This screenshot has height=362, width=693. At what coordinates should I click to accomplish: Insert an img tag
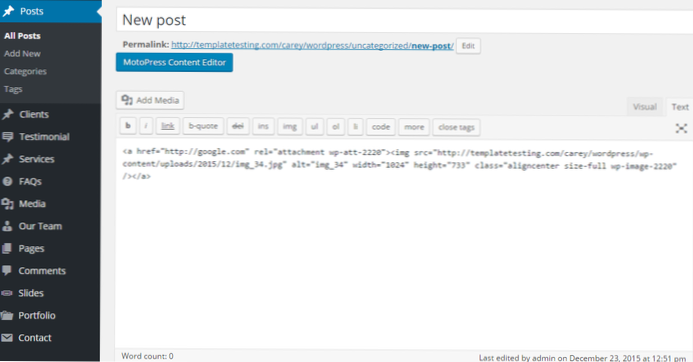click(290, 126)
